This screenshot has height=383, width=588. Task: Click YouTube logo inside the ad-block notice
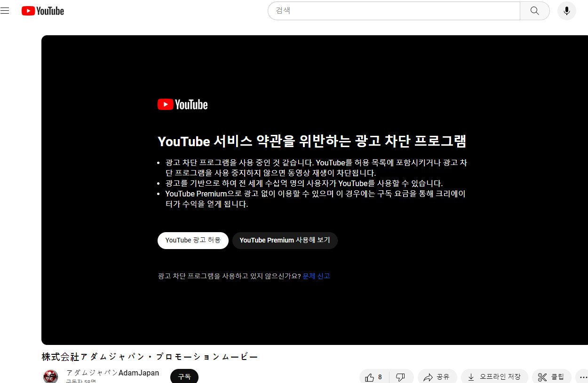coord(183,104)
